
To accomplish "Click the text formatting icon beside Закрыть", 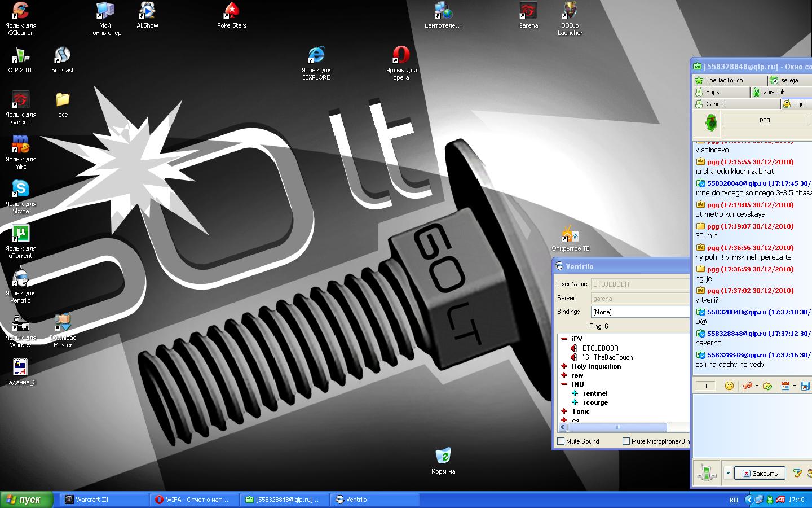I will click(797, 473).
